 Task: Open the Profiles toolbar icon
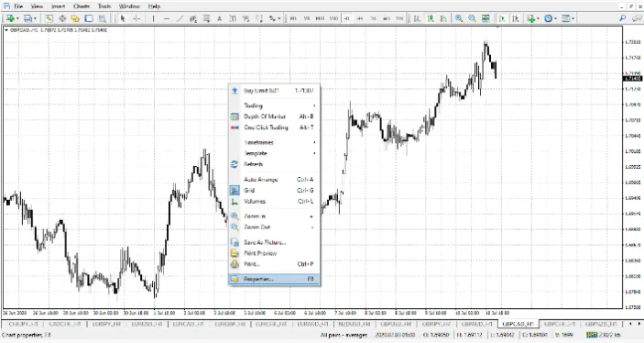pyautogui.click(x=27, y=18)
